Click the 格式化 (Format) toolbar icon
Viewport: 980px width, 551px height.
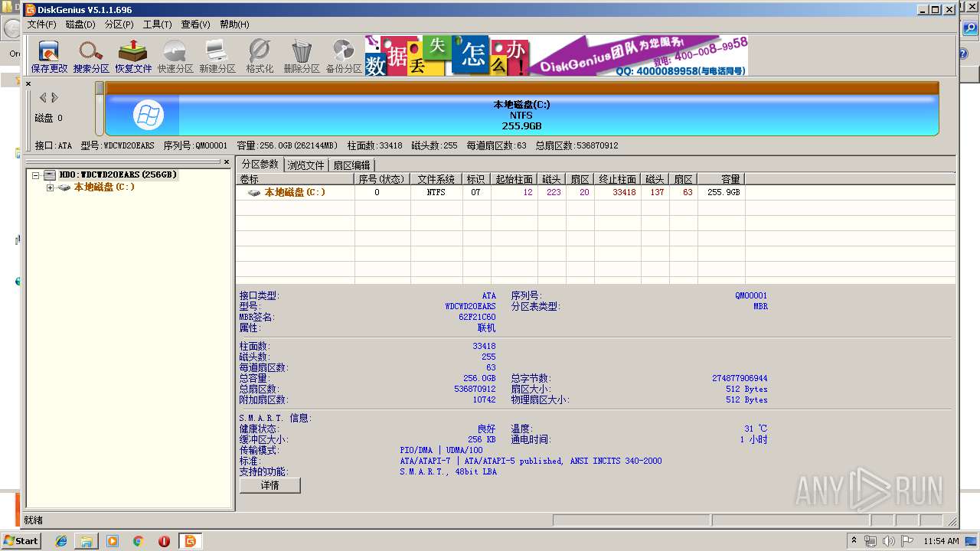(260, 56)
